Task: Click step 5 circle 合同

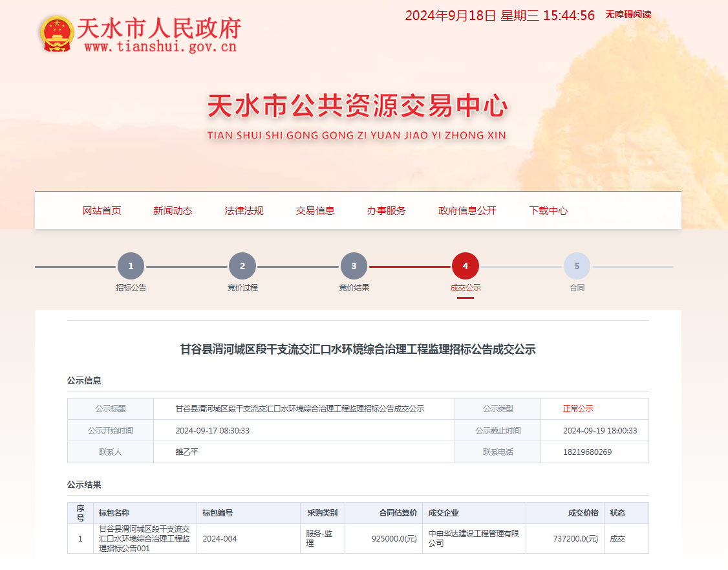Action: (x=577, y=266)
